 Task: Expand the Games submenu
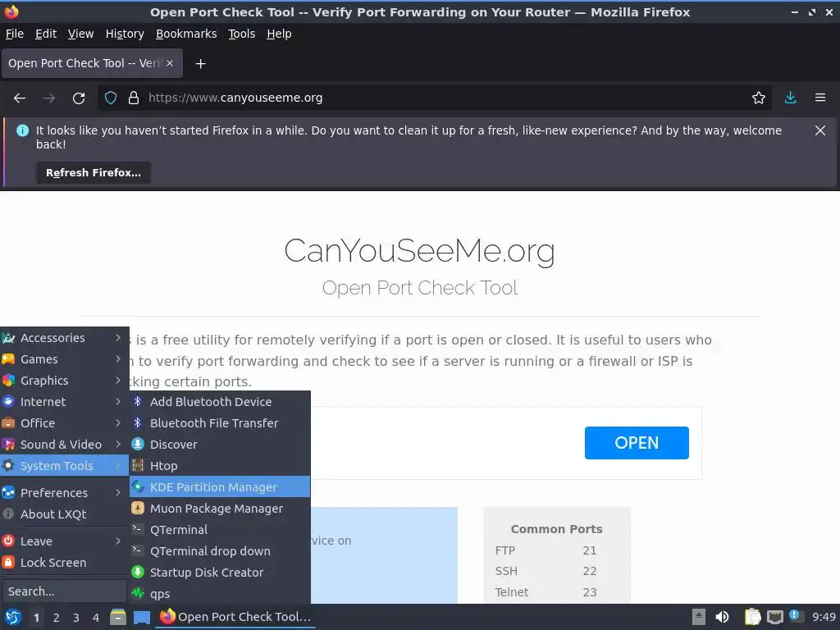64,359
